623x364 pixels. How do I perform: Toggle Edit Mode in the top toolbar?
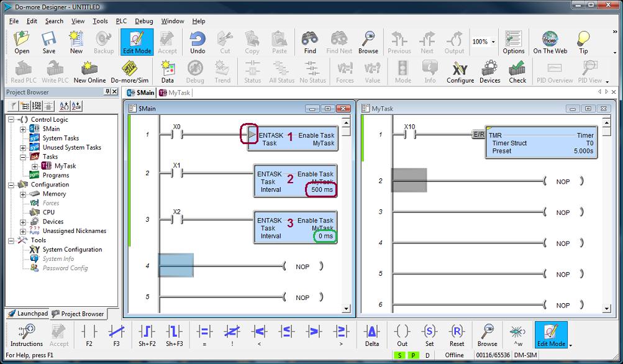click(137, 42)
